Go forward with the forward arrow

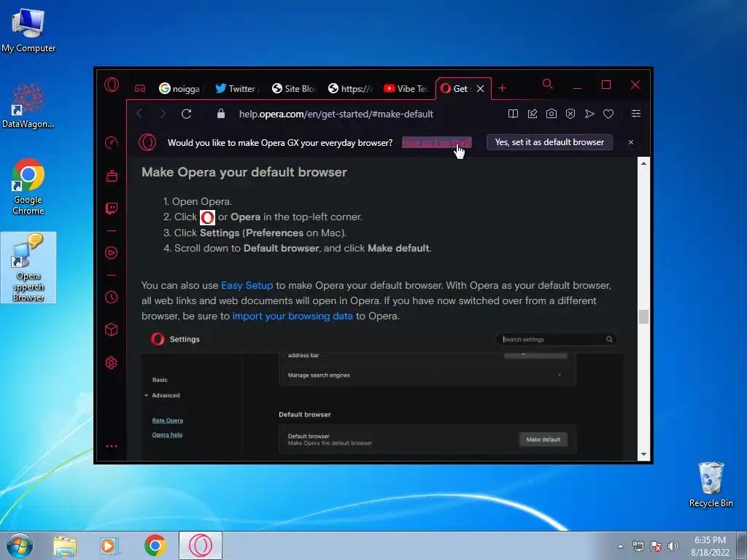click(163, 114)
